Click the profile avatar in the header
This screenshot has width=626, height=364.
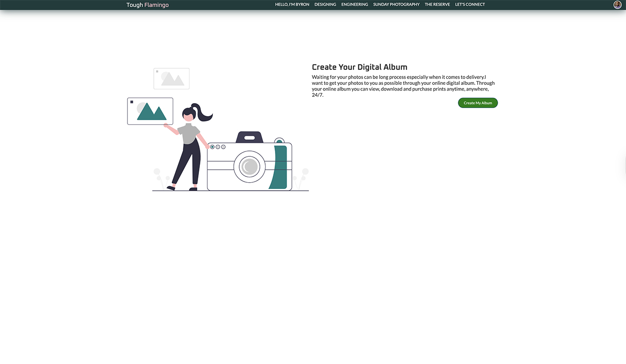[x=617, y=4]
